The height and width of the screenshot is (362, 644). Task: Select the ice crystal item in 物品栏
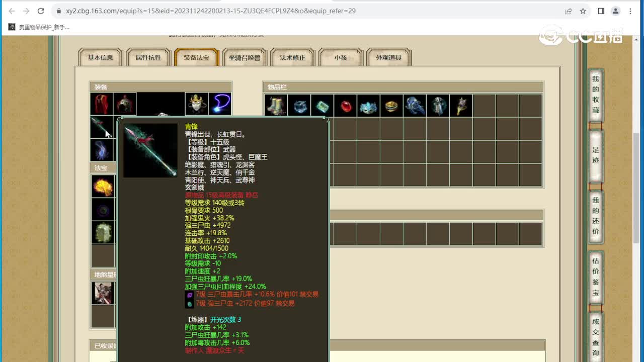tap(299, 106)
